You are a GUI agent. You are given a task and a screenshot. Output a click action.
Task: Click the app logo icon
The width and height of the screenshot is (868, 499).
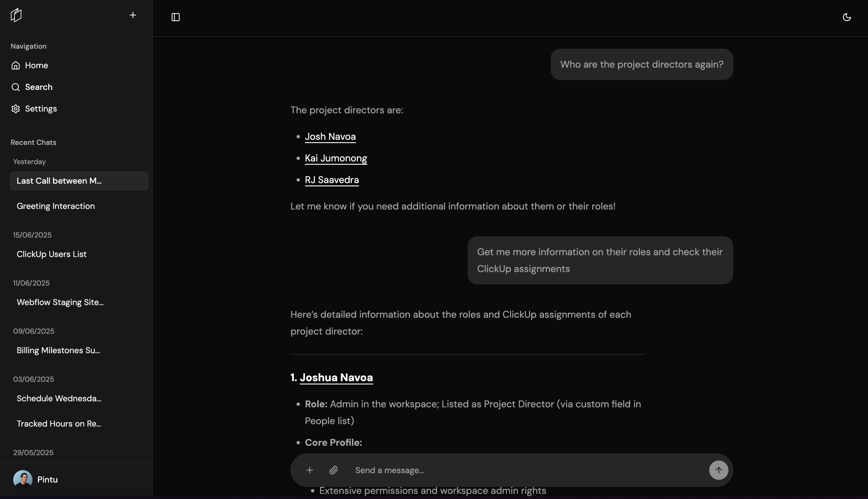tap(16, 15)
